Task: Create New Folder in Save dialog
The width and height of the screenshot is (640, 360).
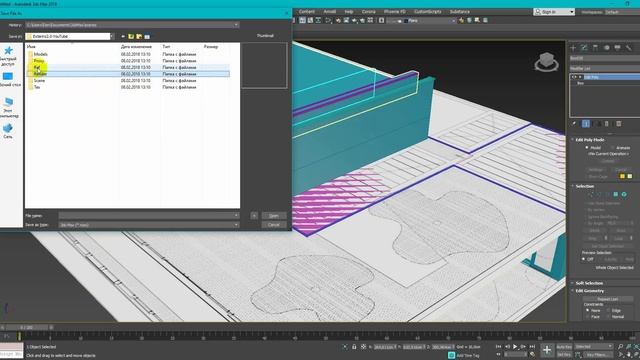Action: [139, 36]
